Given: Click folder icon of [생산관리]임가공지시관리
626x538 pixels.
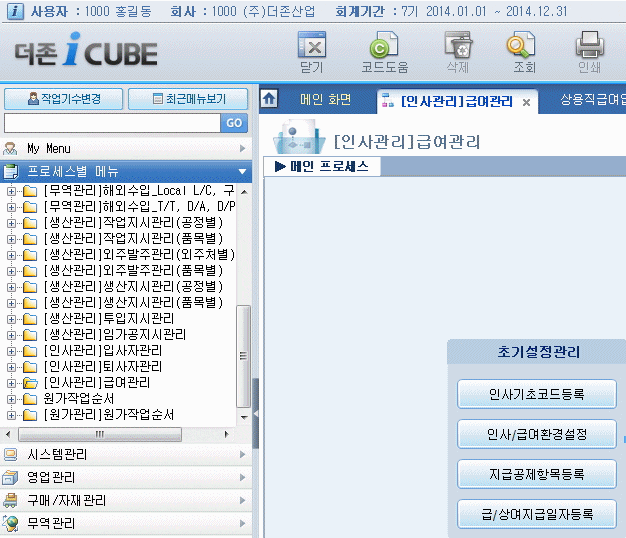Looking at the screenshot, I should [30, 335].
